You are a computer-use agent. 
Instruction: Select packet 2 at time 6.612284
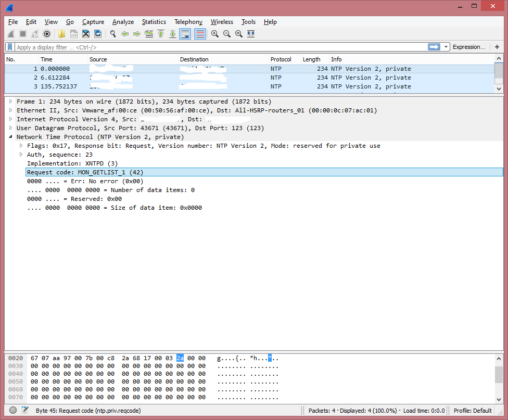click(x=249, y=78)
